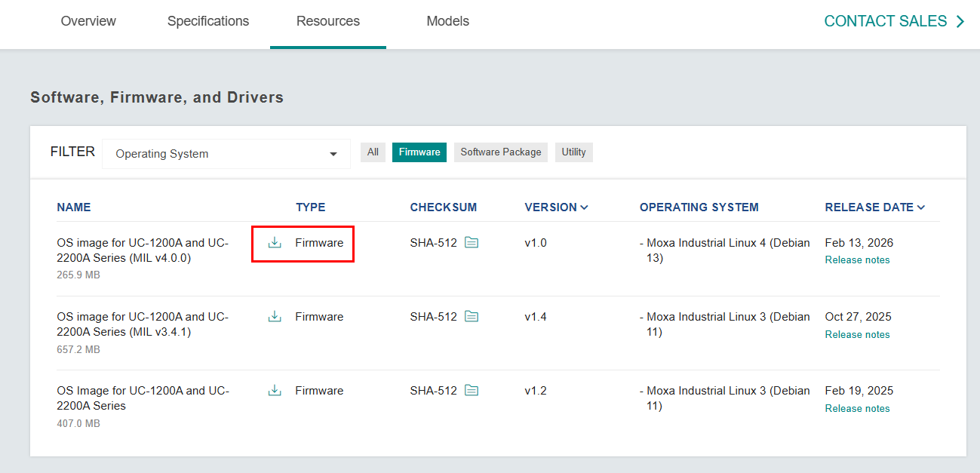Toggle the Firmware filter chip
Screen dimensions: 980x473
419,152
